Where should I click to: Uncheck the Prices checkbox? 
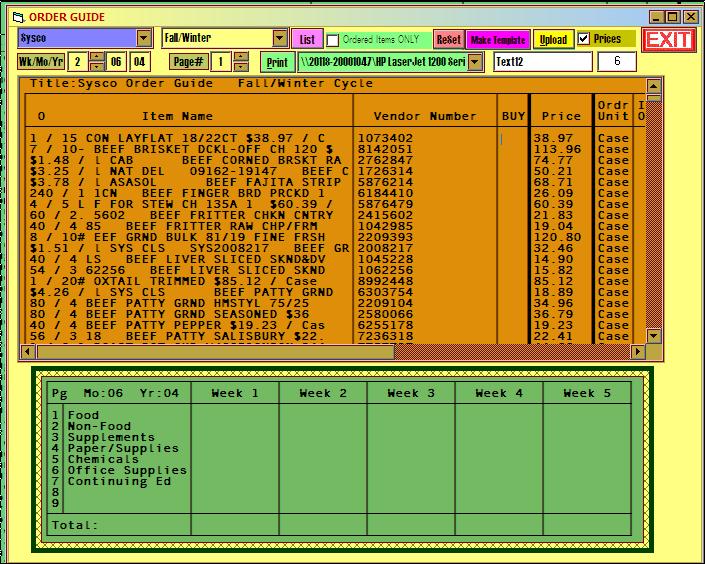[x=584, y=39]
